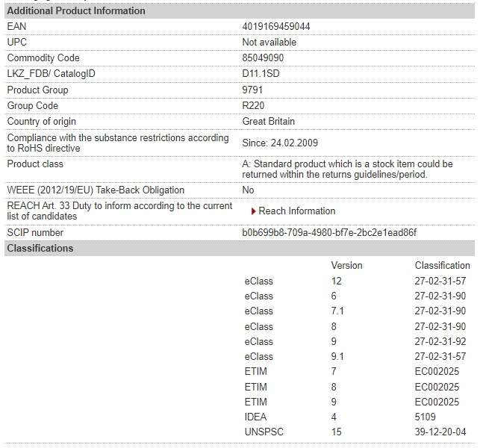480x448 pixels.
Task: Select UNSPSC code 39-12-20-04
Action: pyautogui.click(x=440, y=432)
